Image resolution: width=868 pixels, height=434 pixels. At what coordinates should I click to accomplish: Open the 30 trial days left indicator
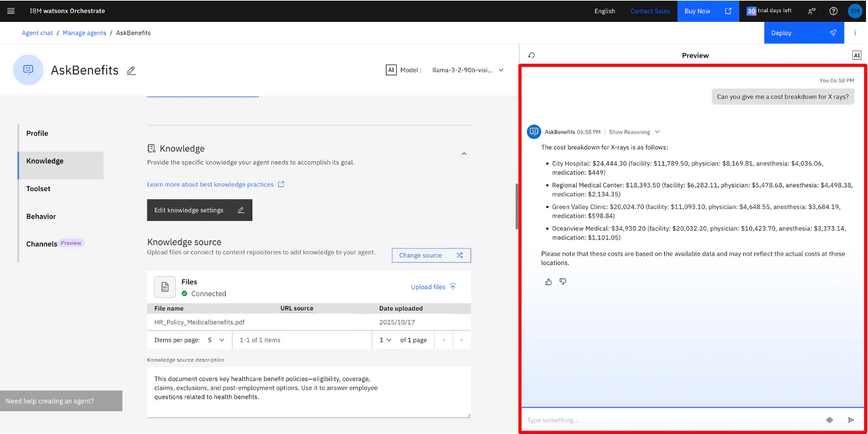click(x=768, y=11)
